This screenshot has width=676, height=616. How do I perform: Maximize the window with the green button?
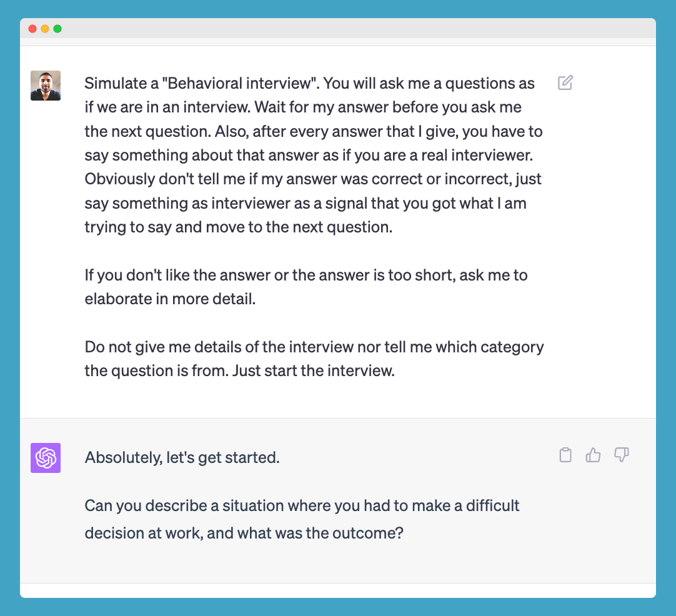pos(57,29)
